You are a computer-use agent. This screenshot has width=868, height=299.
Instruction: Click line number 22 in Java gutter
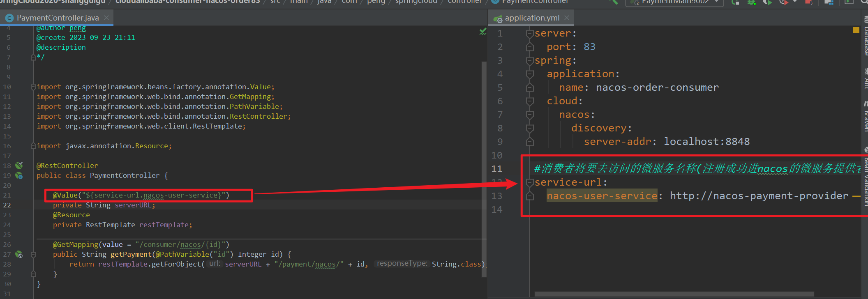[x=7, y=205]
